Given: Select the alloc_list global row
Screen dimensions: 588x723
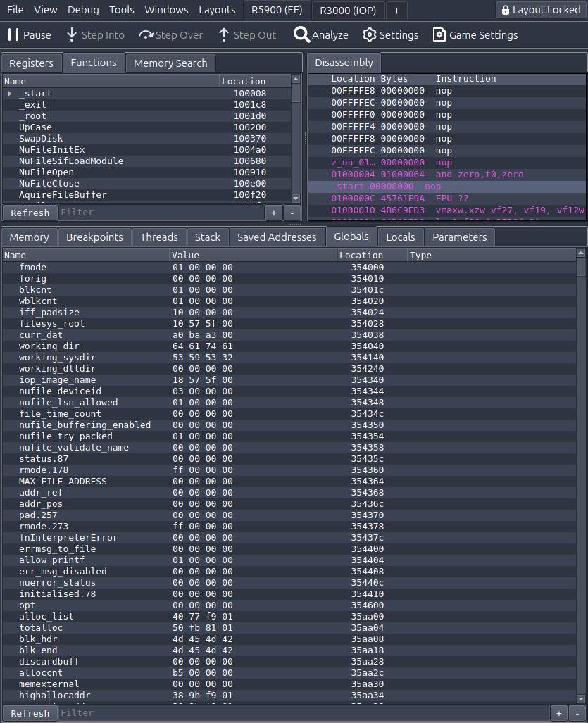Looking at the screenshot, I should coord(289,617).
